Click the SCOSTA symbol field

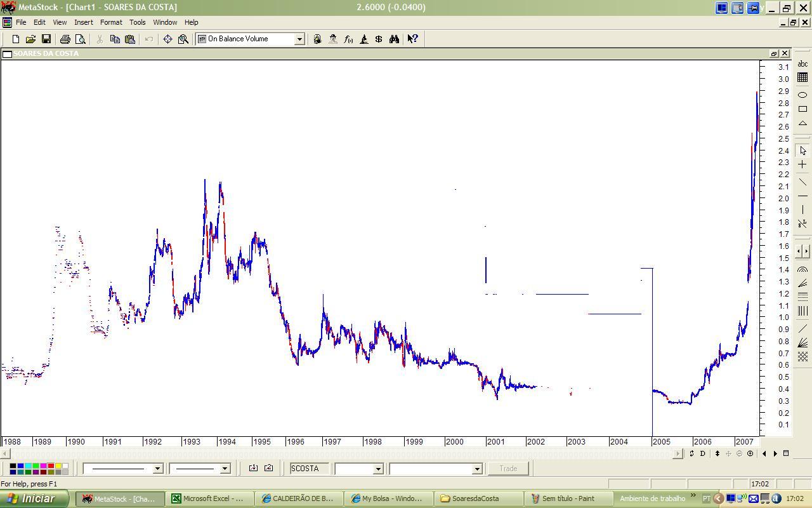[x=310, y=469]
